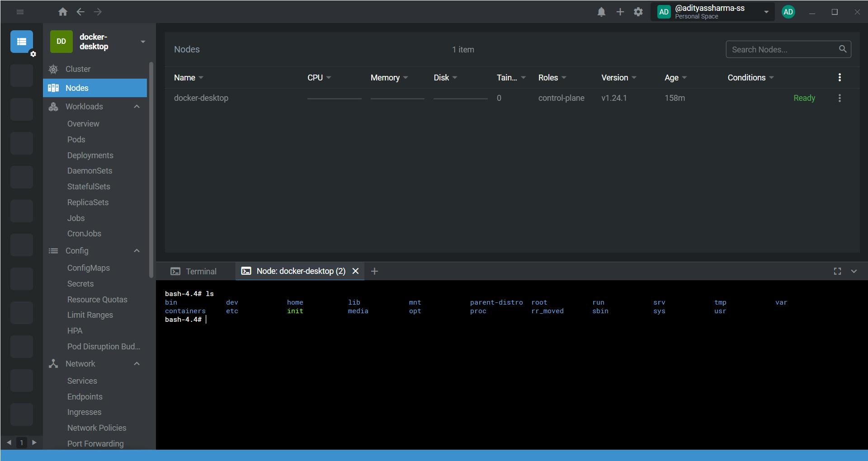Sort by the Memory column
The height and width of the screenshot is (461, 868).
[389, 78]
